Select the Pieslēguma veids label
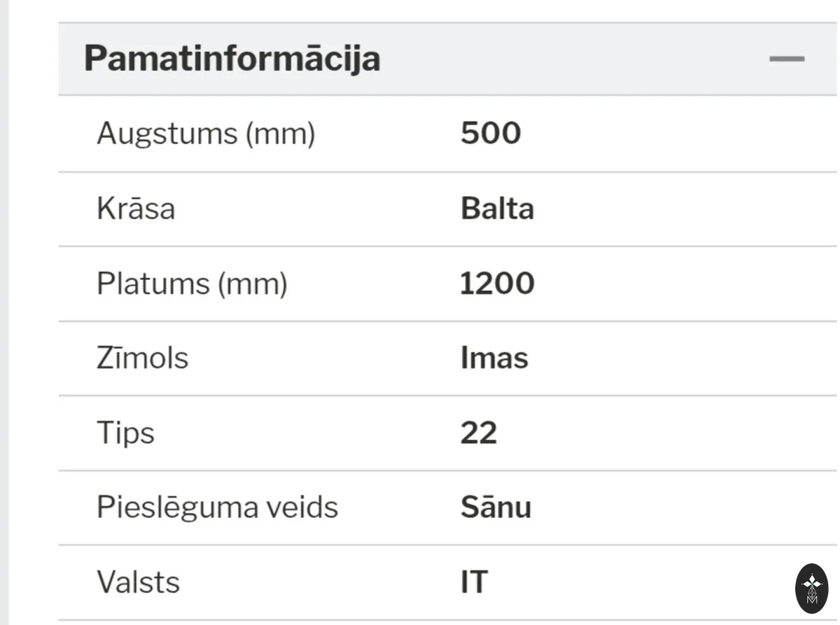 click(217, 507)
